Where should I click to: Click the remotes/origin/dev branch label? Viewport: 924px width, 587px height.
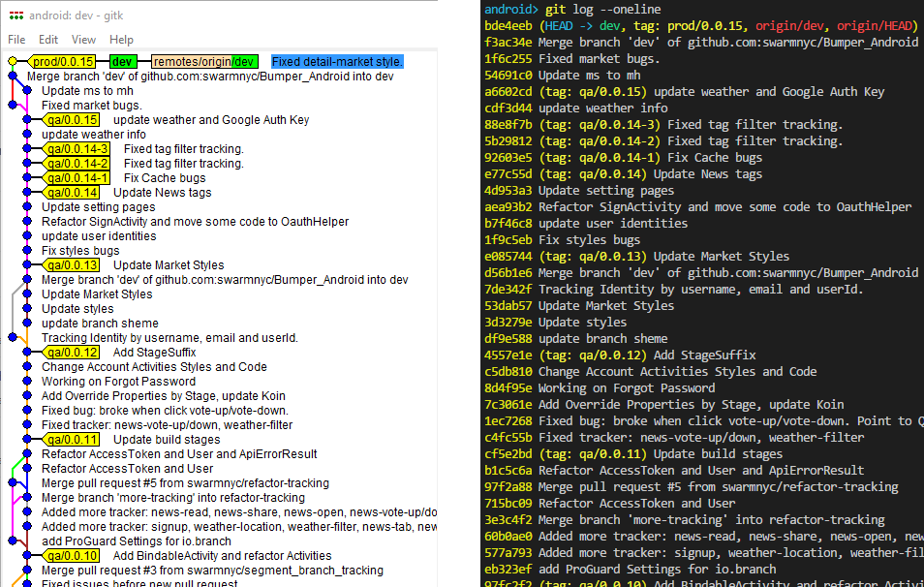point(204,61)
